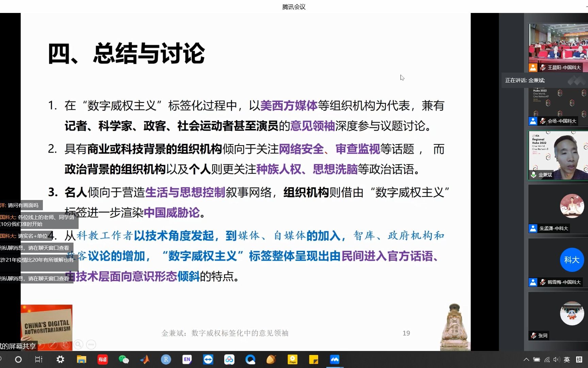Select video tile of 王晨阳-中国科大
This screenshot has width=588, height=368.
click(x=558, y=47)
